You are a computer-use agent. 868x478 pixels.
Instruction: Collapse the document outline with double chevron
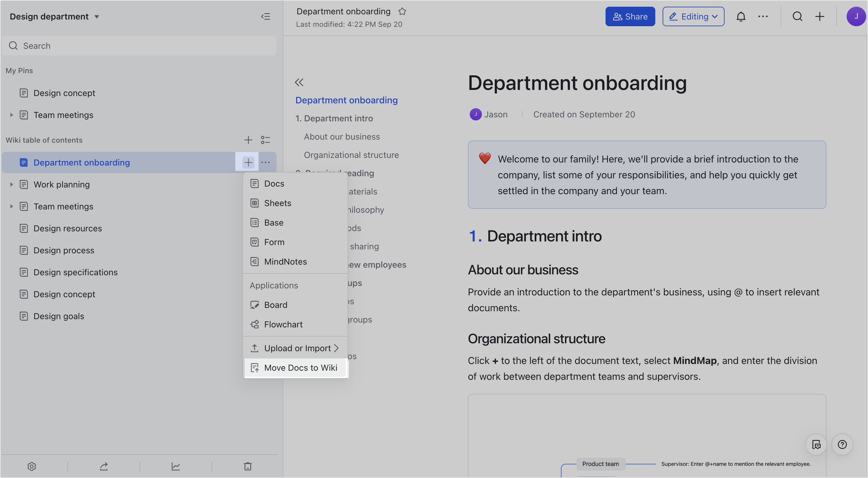299,82
